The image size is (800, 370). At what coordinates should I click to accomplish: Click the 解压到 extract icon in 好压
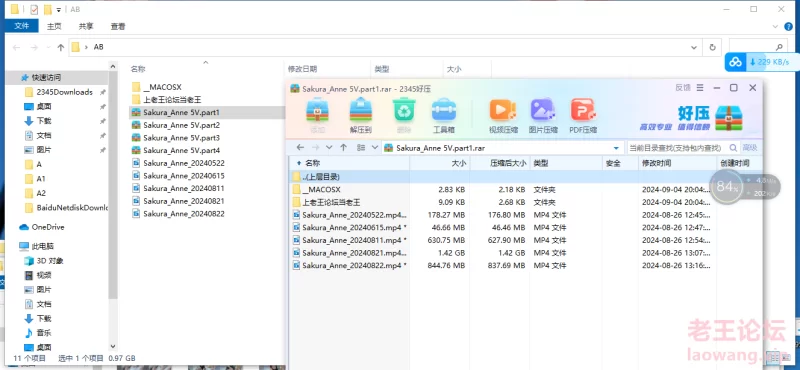pos(361,116)
